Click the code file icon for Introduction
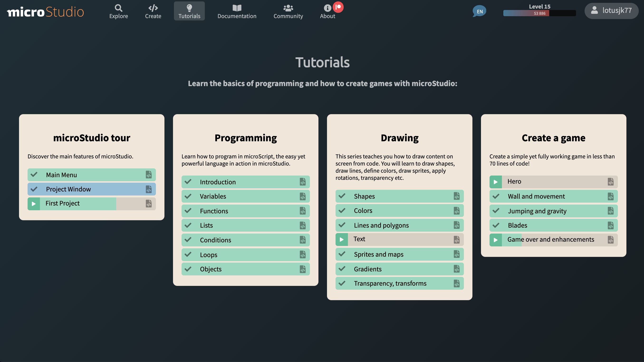Viewport: 644px width, 362px height. coord(303,182)
